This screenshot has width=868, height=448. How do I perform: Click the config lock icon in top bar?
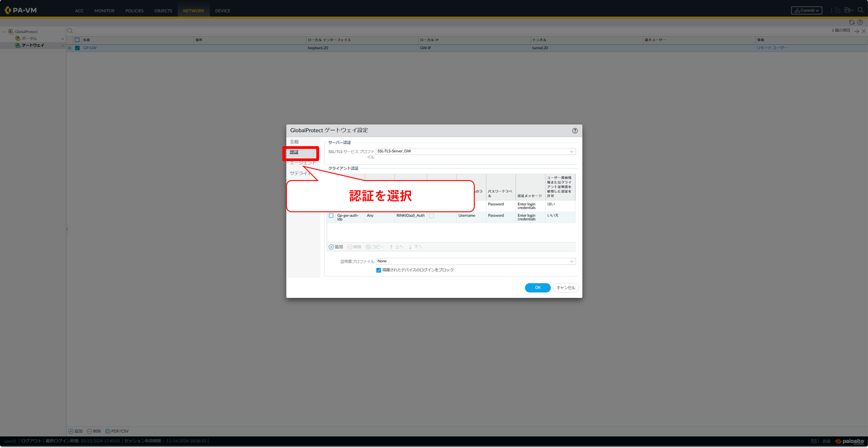[x=838, y=10]
